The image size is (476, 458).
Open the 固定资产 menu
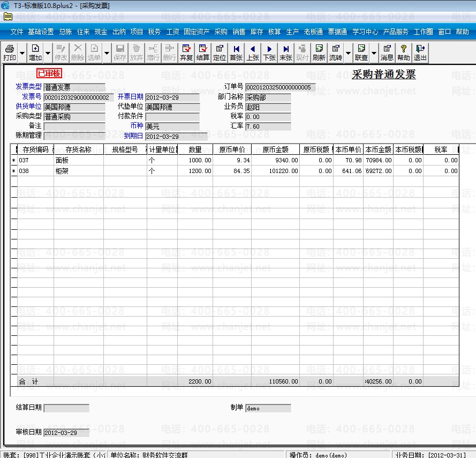(x=197, y=32)
